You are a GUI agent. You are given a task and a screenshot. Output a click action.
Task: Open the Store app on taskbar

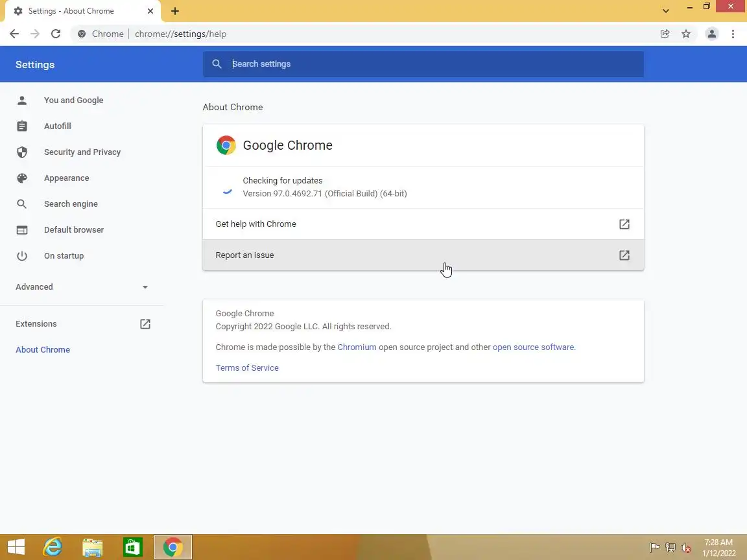click(x=132, y=546)
